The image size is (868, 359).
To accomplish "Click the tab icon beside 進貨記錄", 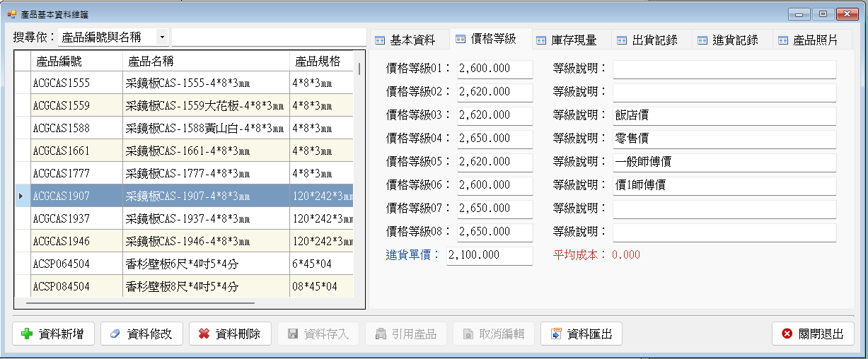I will [x=702, y=40].
